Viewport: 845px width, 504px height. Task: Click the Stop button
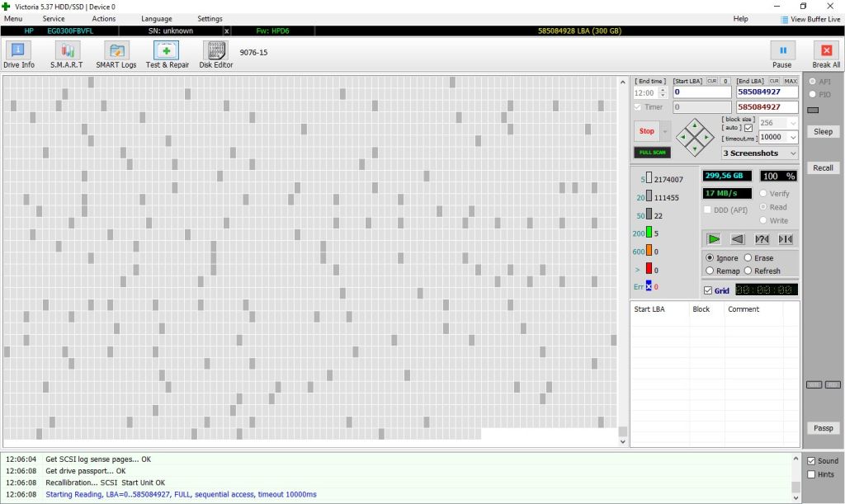click(x=647, y=131)
